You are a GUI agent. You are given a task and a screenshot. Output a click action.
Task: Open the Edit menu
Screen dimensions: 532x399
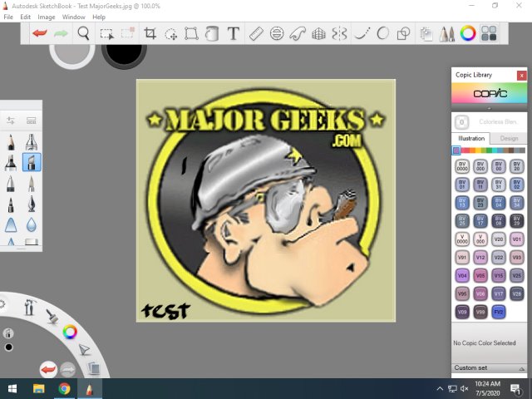pos(26,17)
